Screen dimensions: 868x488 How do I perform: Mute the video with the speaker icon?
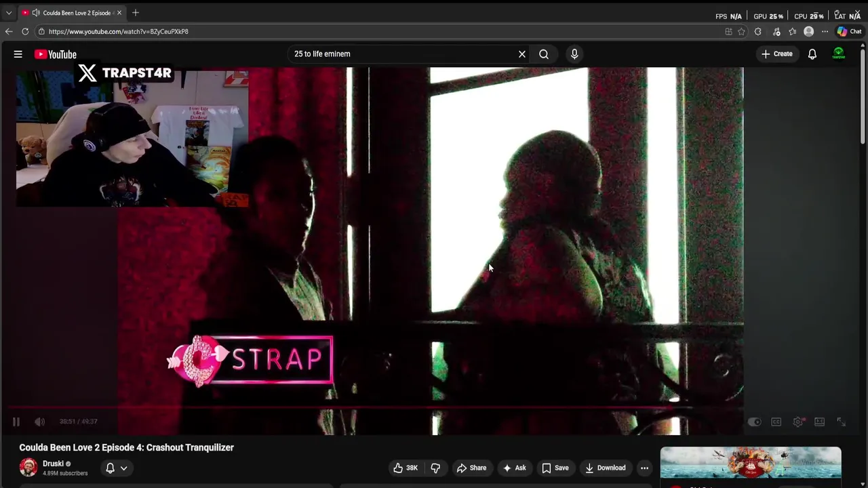(40, 422)
